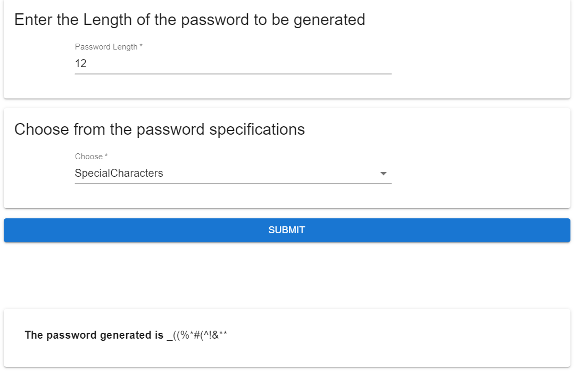Click the required asterisk after Password Length
The image size is (588, 385).
coord(141,47)
